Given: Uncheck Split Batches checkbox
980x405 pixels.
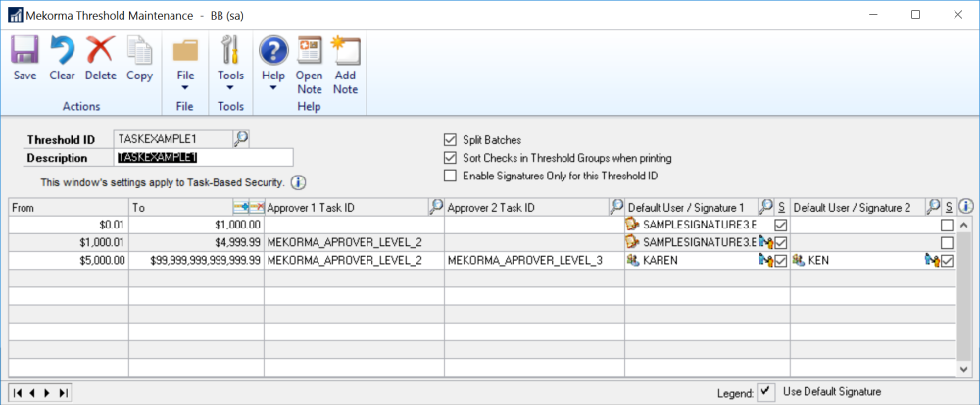Looking at the screenshot, I should click(x=450, y=140).
